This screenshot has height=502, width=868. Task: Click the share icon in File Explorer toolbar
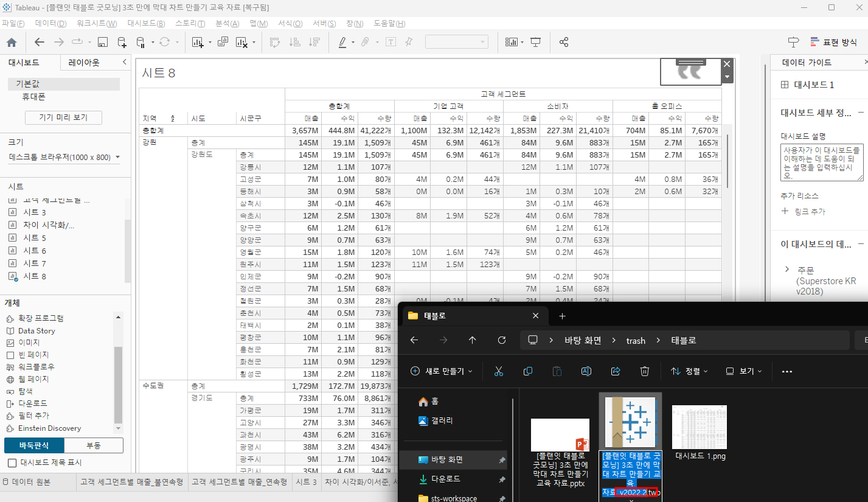[616, 371]
